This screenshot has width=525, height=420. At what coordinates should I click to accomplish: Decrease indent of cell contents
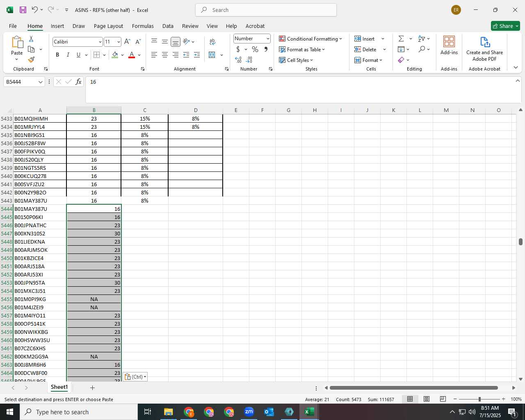pos(186,55)
